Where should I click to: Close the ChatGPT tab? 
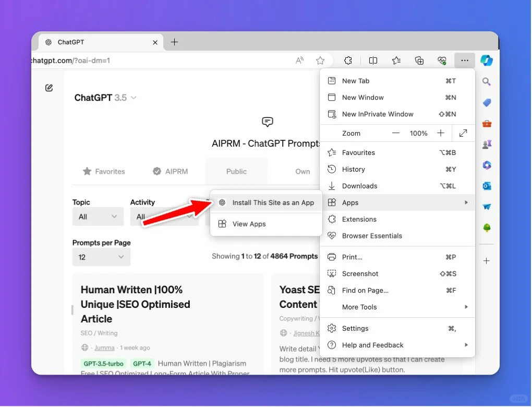pos(155,42)
